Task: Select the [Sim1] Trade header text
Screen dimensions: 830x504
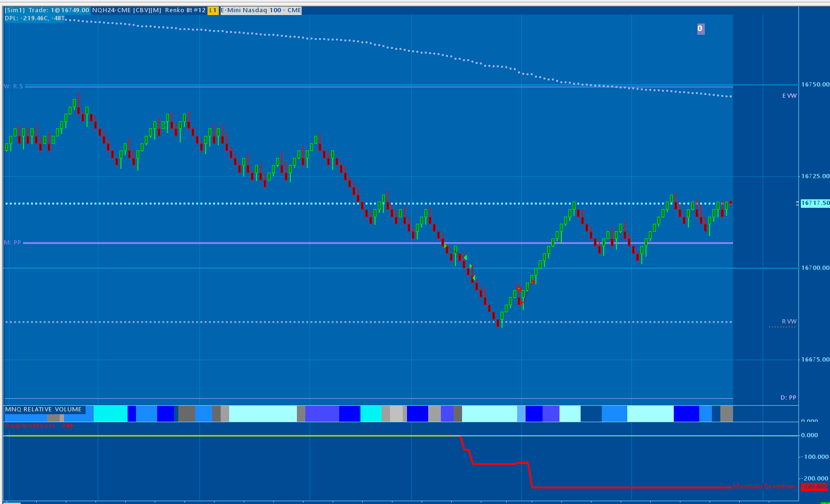Action: tap(47, 10)
